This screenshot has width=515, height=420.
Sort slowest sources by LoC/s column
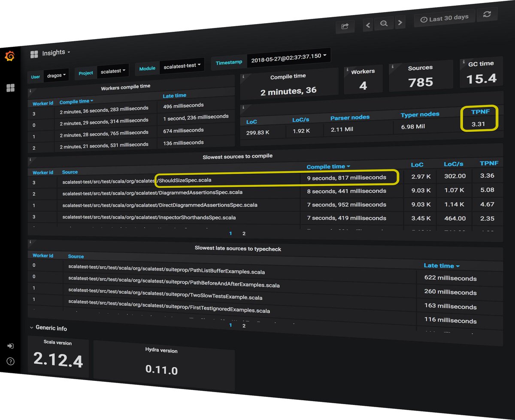[453, 164]
